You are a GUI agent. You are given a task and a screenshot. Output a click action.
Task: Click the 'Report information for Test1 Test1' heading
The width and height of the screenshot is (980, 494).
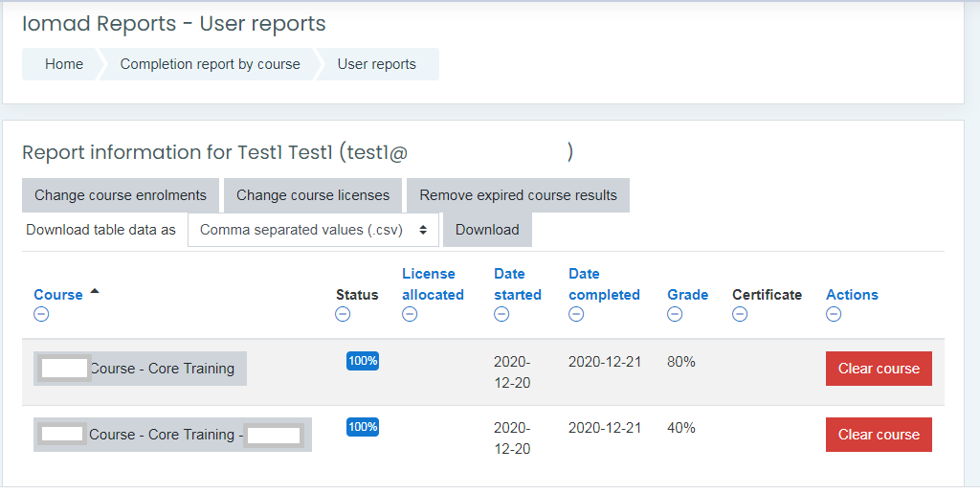coord(298,152)
